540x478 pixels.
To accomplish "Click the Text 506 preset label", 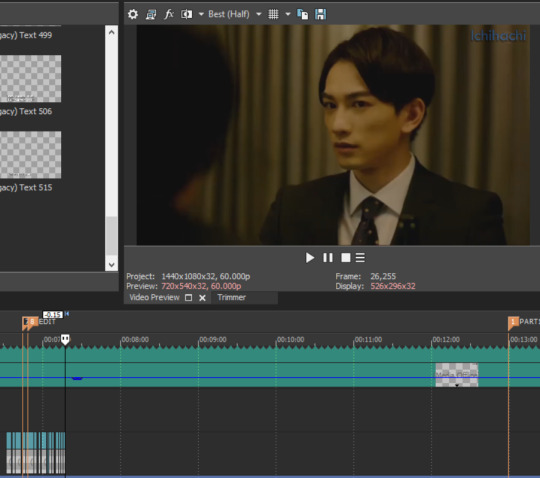I will point(26,112).
